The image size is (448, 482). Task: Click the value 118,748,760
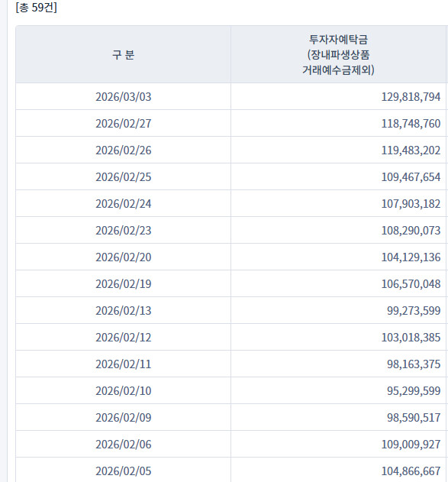click(x=411, y=124)
